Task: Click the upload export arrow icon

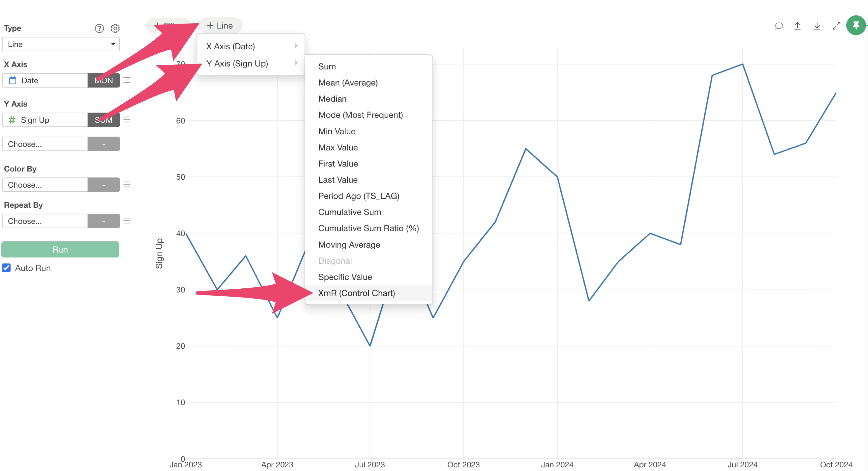Action: point(797,26)
